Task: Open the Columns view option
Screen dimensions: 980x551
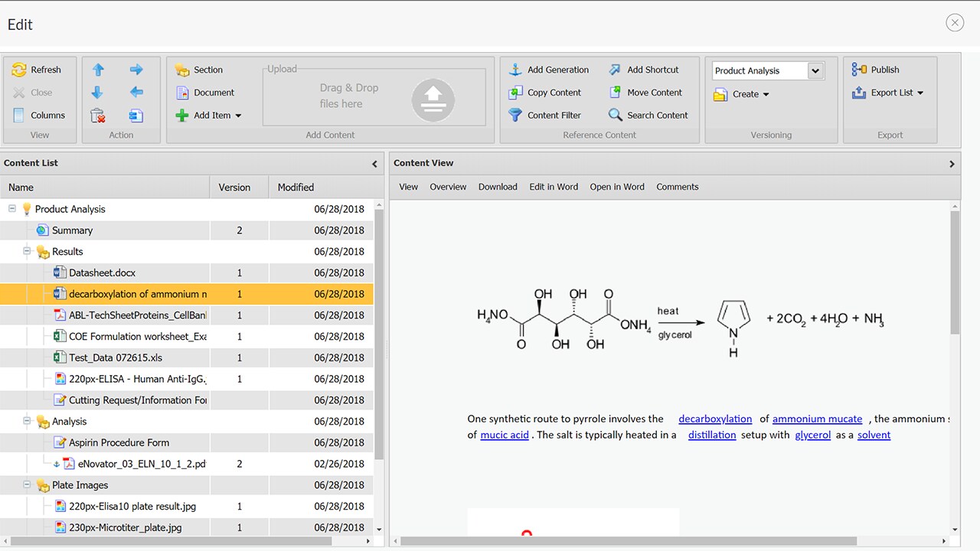Action: click(38, 116)
